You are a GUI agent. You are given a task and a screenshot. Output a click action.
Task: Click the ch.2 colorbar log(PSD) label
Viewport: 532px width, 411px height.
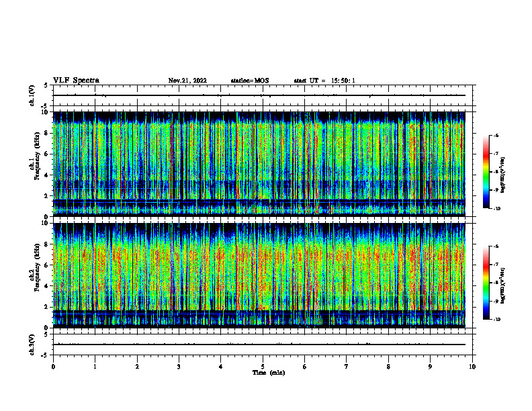pyautogui.click(x=502, y=285)
